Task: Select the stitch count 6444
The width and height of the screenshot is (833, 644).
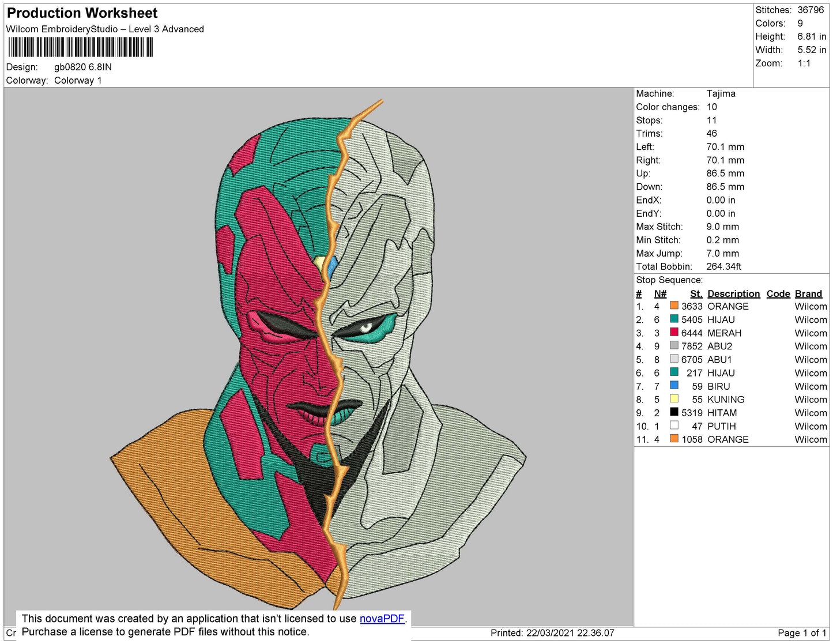Action: tap(692, 333)
